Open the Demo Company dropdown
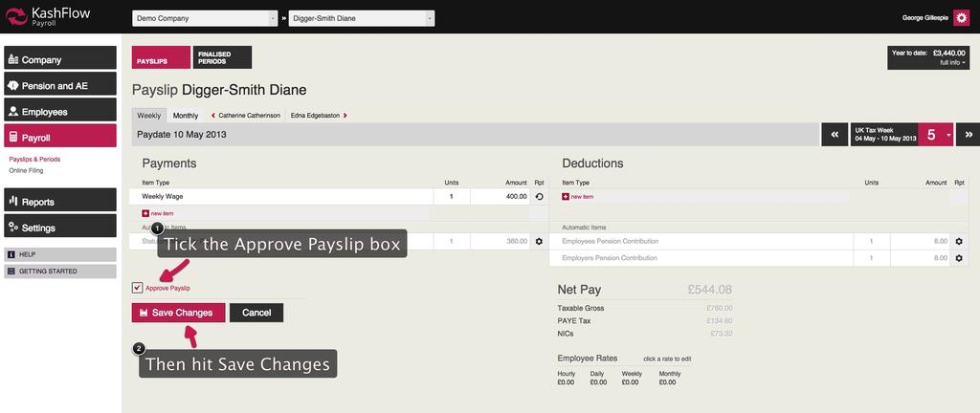Screen dimensions: 980x413 coord(205,18)
